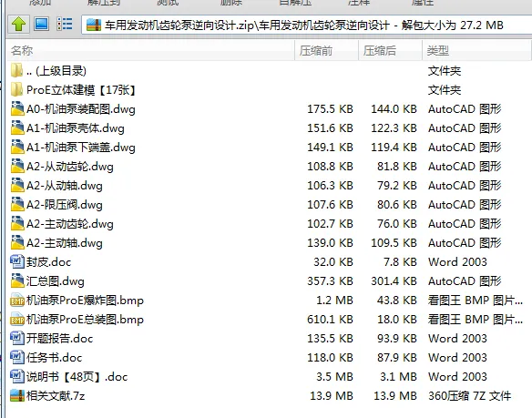Click the icon of A1-机油泵壳体.dwg

(x=17, y=127)
